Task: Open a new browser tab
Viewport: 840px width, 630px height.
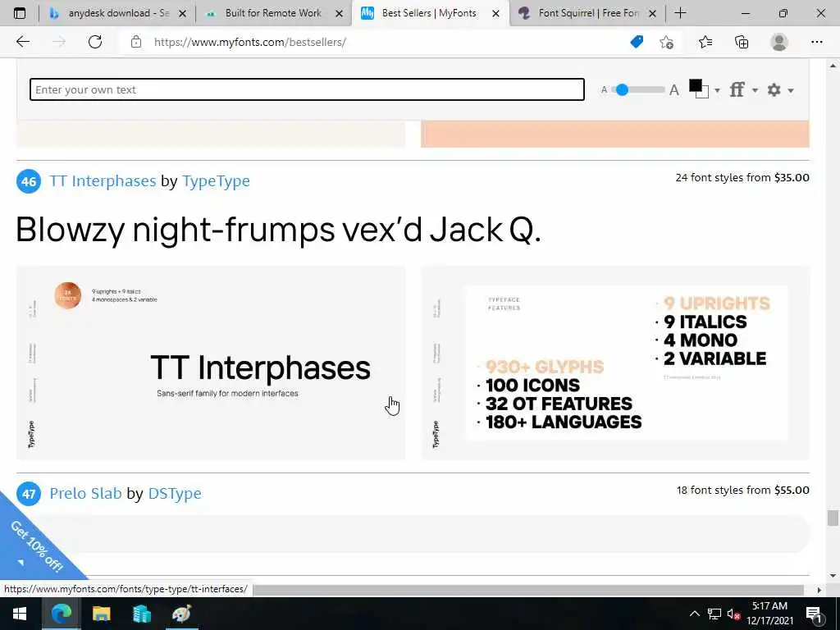Action: tap(680, 13)
